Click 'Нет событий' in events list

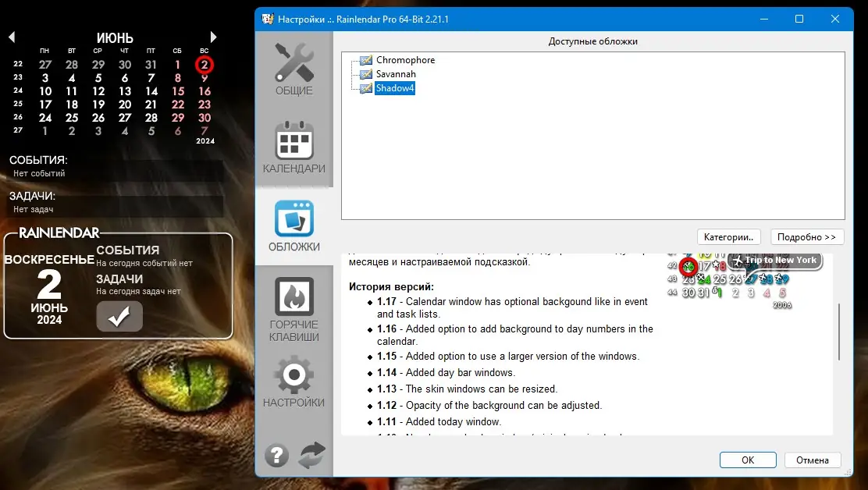tap(39, 174)
